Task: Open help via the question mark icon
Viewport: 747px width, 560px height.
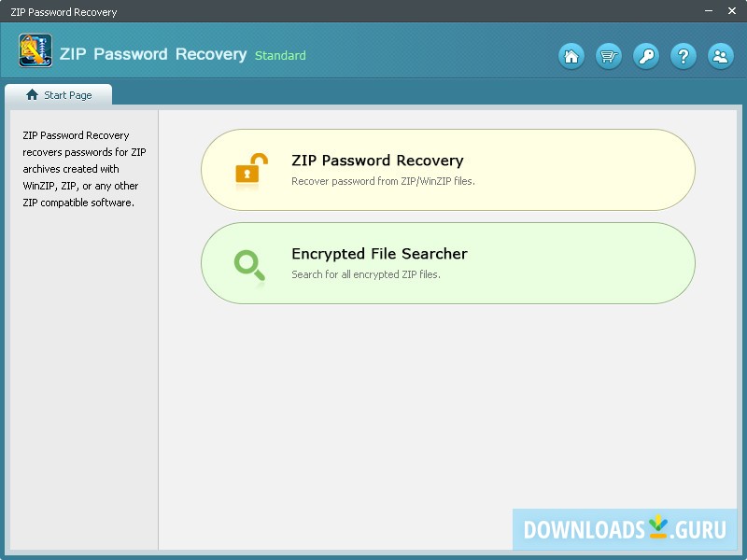Action: tap(684, 57)
